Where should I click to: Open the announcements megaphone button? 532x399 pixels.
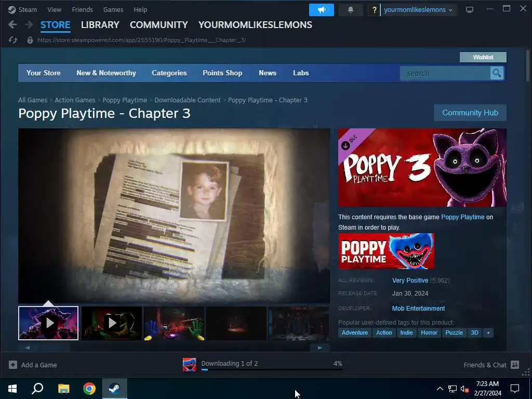[x=321, y=10]
